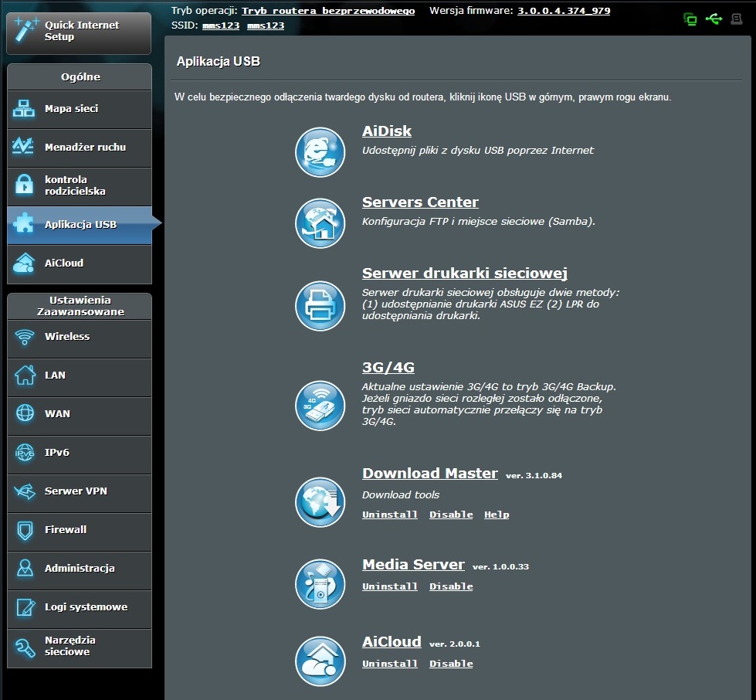756x700 pixels.
Task: Open Firewall settings
Action: pos(80,532)
